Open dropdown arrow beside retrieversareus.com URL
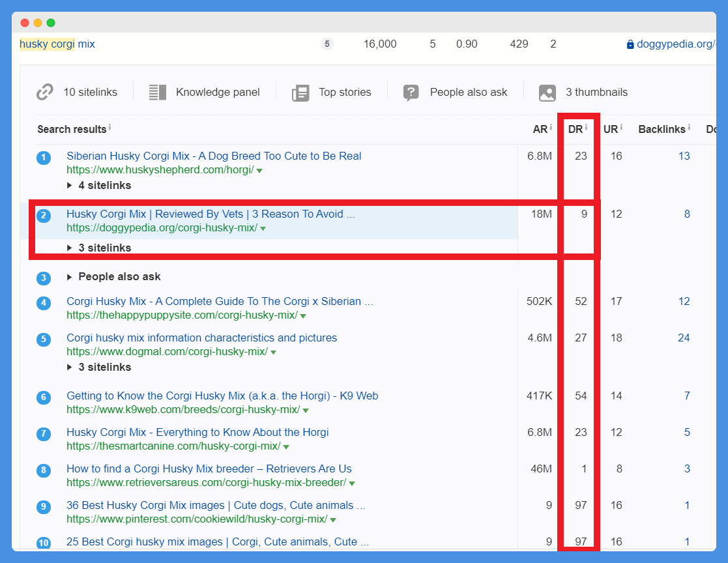The image size is (728, 563). pos(352,484)
